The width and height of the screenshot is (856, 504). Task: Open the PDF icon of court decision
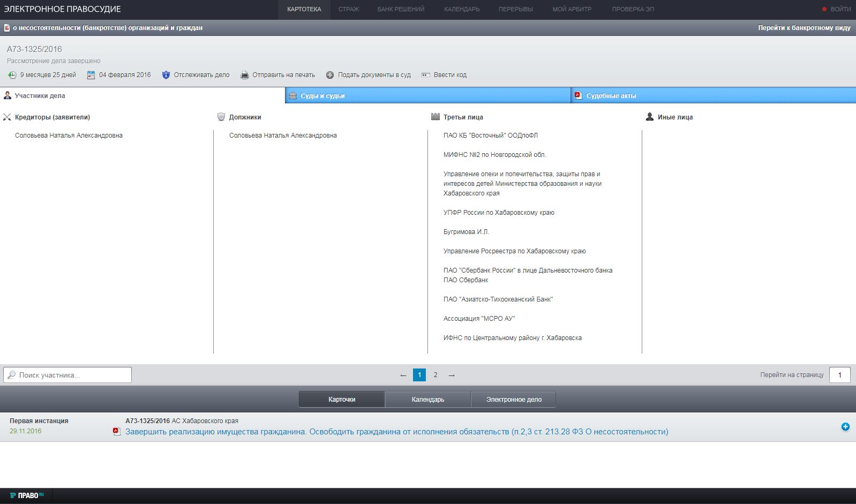117,432
